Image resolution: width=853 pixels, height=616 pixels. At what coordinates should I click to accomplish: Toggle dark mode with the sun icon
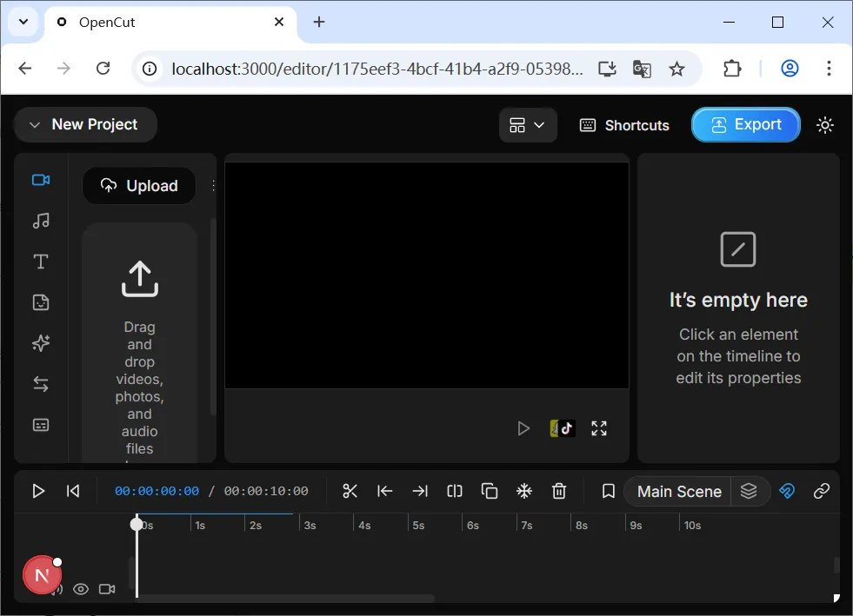pyautogui.click(x=824, y=124)
